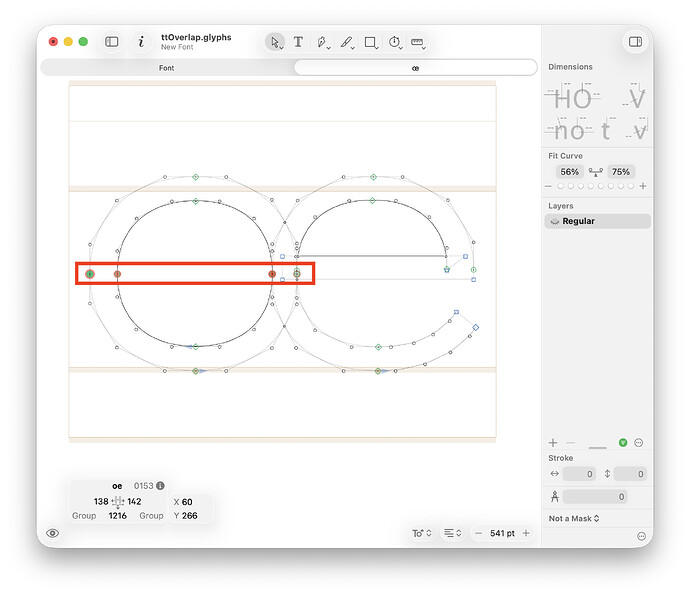The image size is (690, 595).
Task: Pick the Rectangle primitives tool
Action: tap(371, 42)
